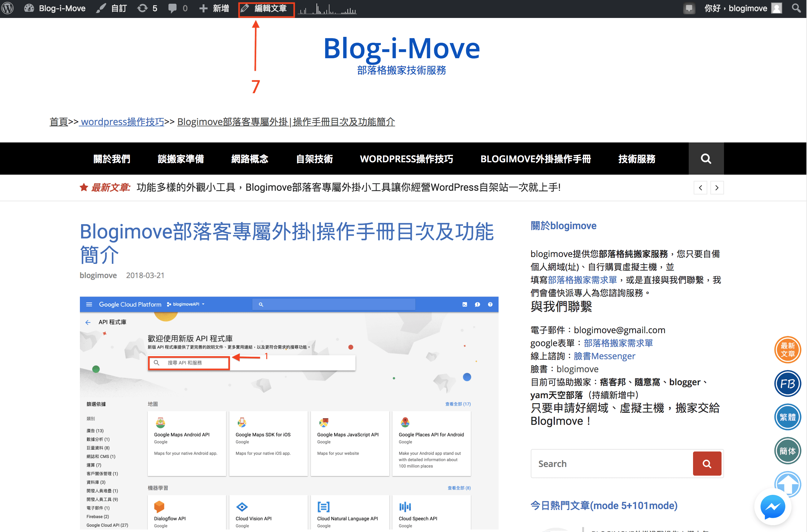
Task: Click the latest post ticker headline
Action: pos(348,187)
